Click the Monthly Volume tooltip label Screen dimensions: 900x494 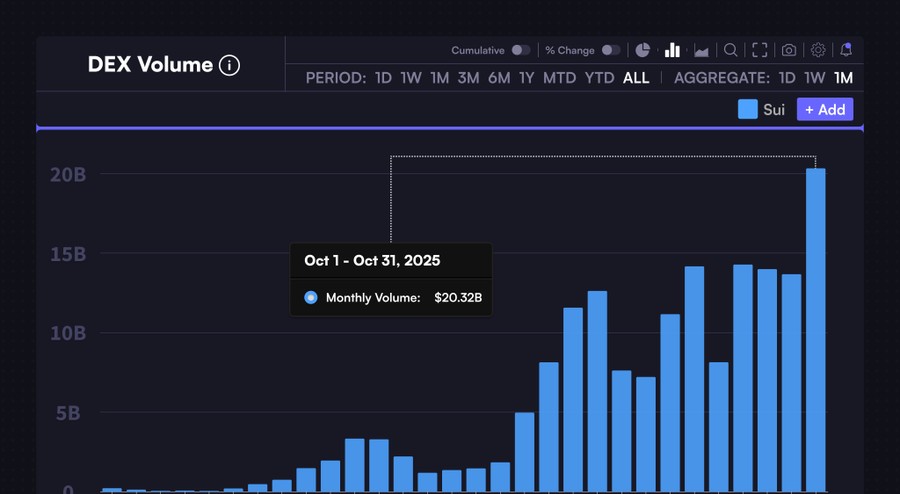click(373, 298)
